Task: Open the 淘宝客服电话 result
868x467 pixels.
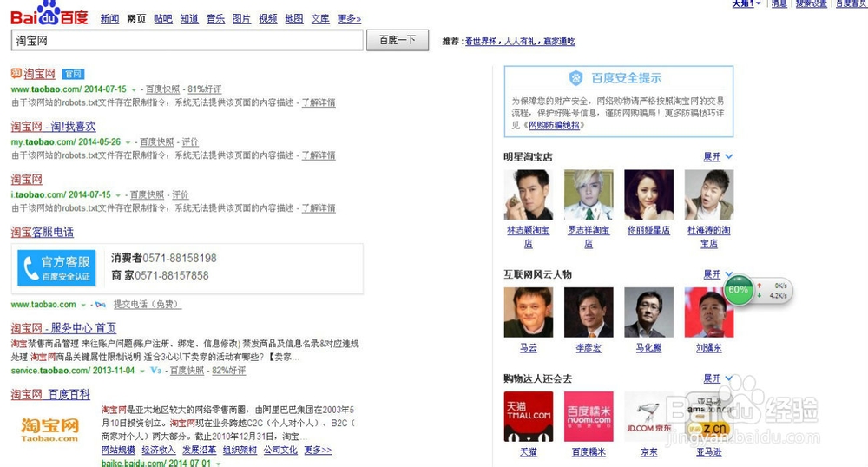Action: pos(42,232)
